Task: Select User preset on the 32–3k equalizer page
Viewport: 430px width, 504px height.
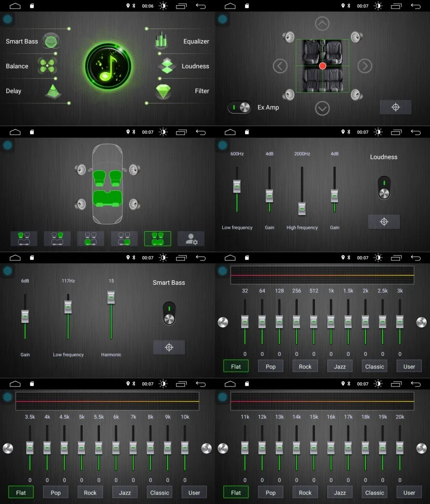Action: [409, 366]
